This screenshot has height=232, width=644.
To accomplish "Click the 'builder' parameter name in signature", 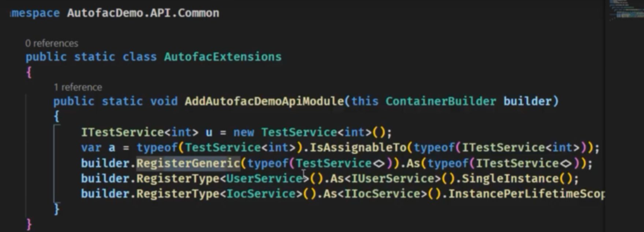I will [x=528, y=101].
